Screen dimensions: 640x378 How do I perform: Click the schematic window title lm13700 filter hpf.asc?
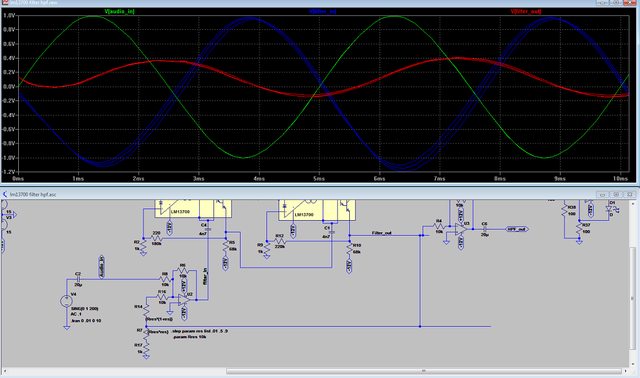point(33,195)
